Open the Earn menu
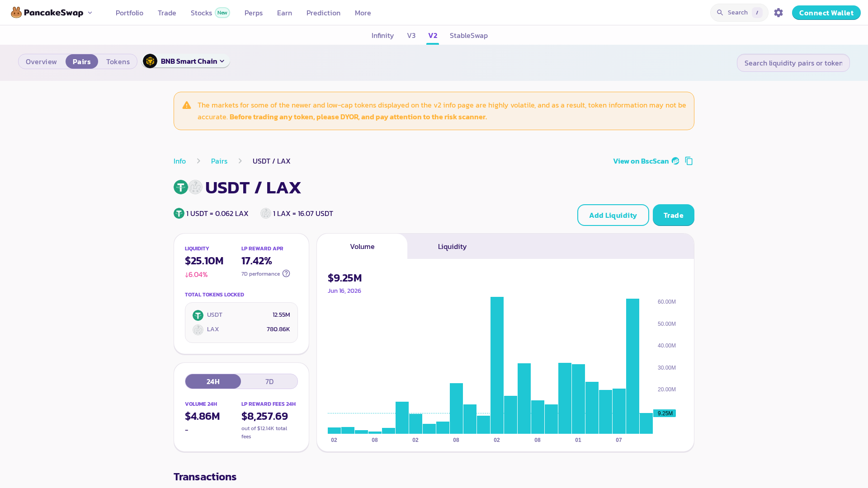Screen dimensions: 868x488 coord(284,13)
